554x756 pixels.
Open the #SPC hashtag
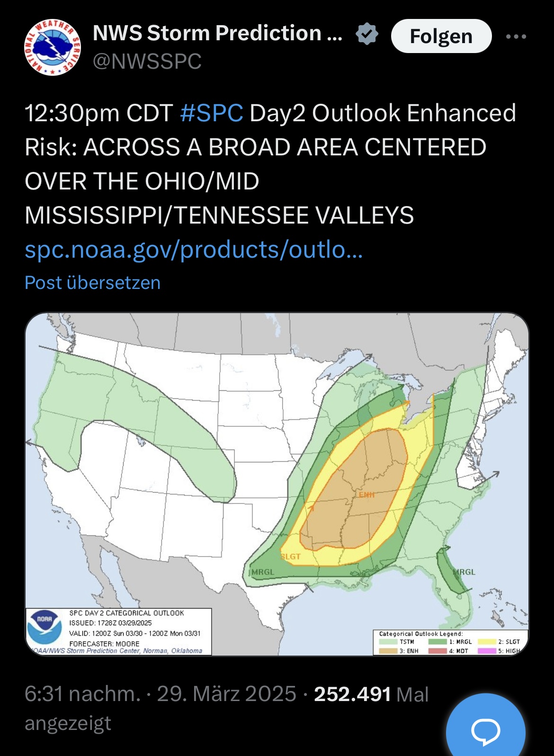tap(212, 114)
